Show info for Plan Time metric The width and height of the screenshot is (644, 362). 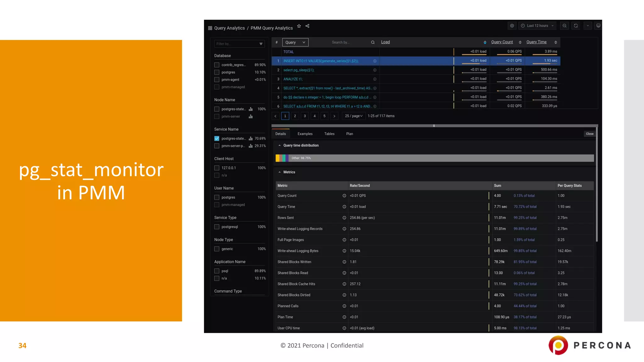344,317
